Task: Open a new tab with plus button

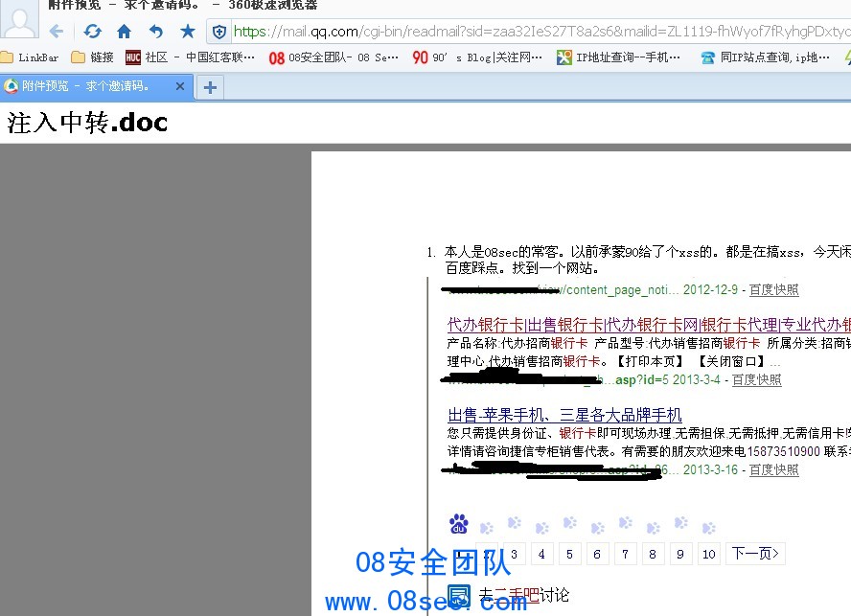Action: point(210,87)
